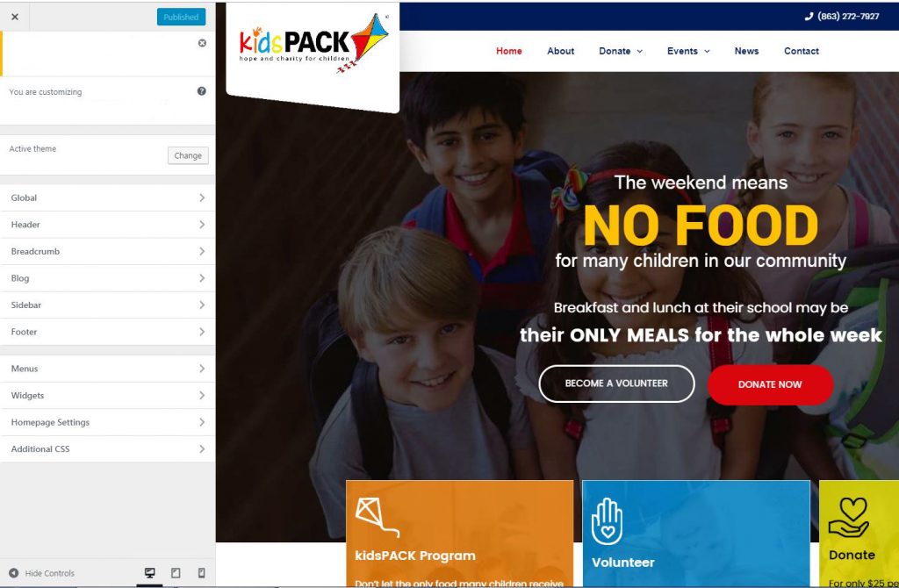Go to the About menu item
Image resolution: width=899 pixels, height=588 pixels.
(x=560, y=51)
